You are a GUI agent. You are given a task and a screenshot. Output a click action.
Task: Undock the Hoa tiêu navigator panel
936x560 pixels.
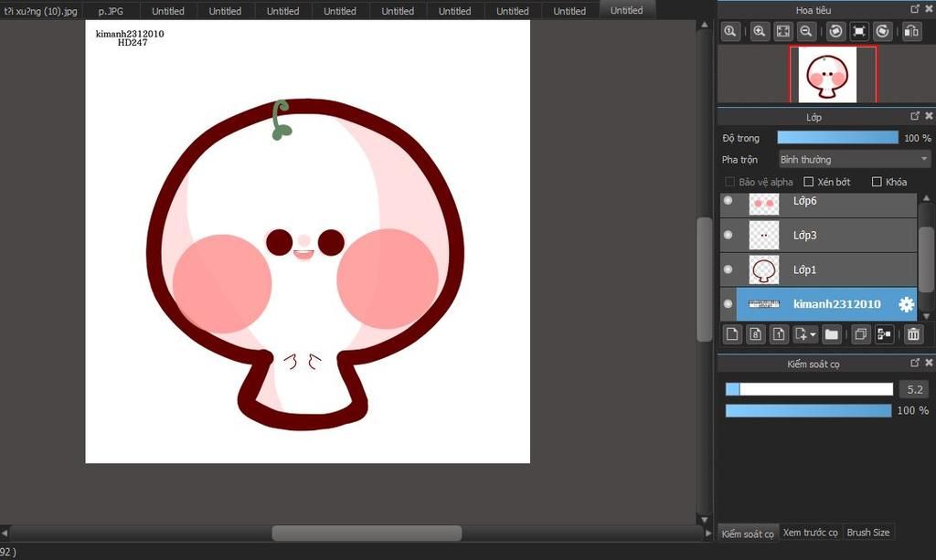pos(915,9)
